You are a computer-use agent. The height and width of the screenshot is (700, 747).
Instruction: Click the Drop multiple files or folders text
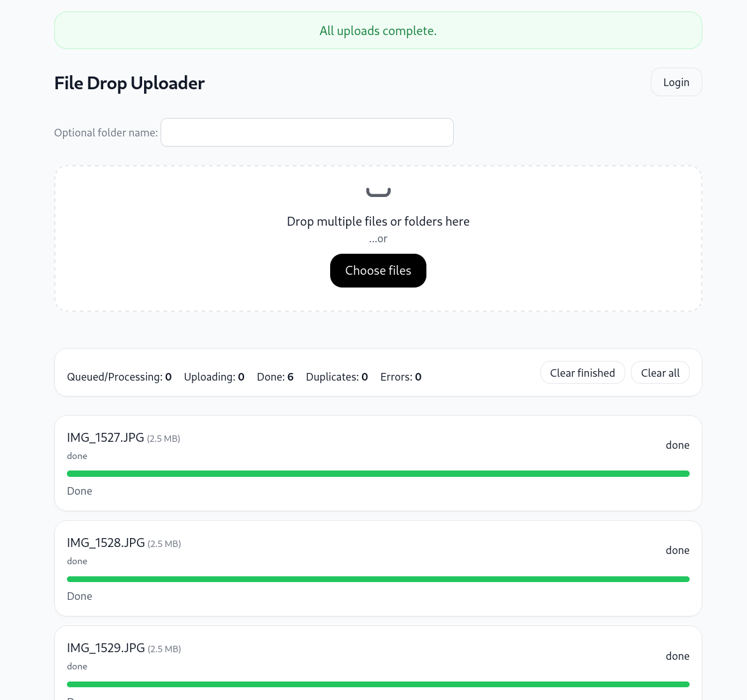[x=378, y=221]
